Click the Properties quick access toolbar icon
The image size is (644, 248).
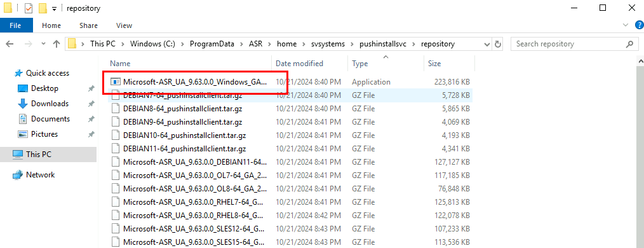(x=29, y=8)
